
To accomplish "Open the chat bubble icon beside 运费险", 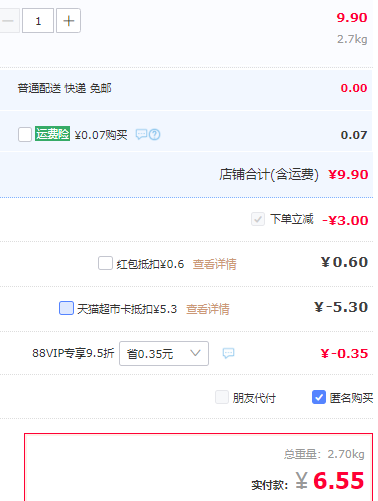I will [141, 134].
